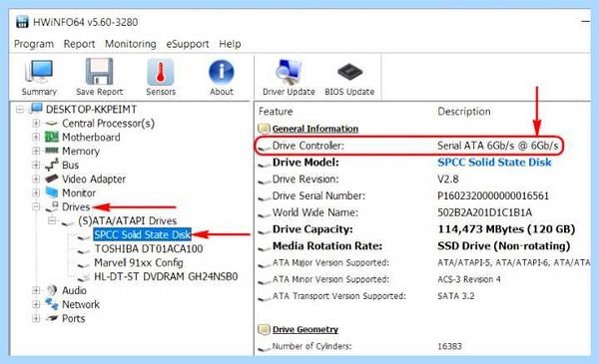Click the Description column header
599x364 pixels.
pyautogui.click(x=464, y=112)
